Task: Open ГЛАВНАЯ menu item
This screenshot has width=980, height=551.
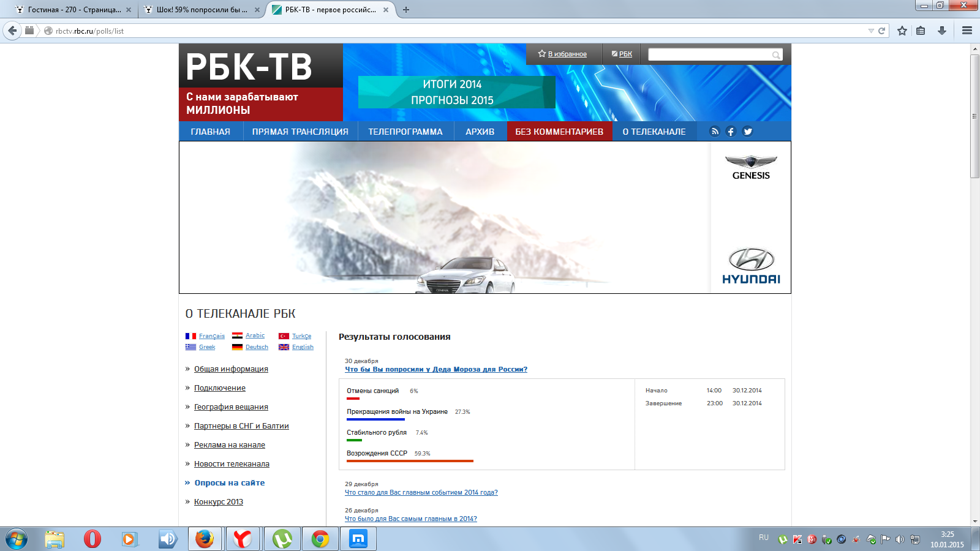Action: (x=211, y=132)
